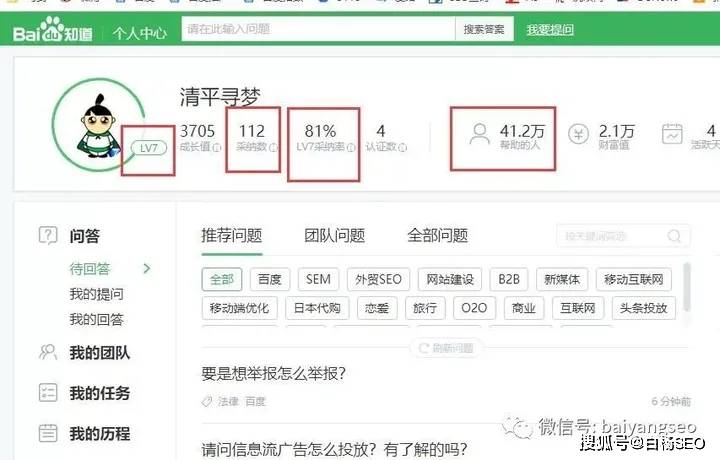Click the person icon for 帮助的人
This screenshot has width=720, height=460.
tap(480, 134)
